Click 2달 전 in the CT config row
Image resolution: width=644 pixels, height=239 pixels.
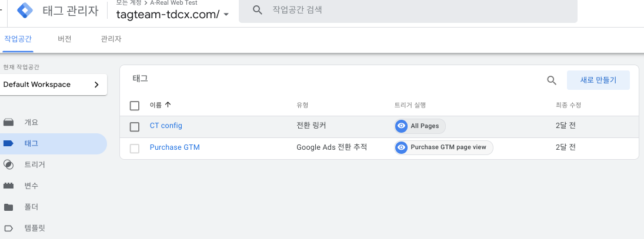pyautogui.click(x=566, y=126)
